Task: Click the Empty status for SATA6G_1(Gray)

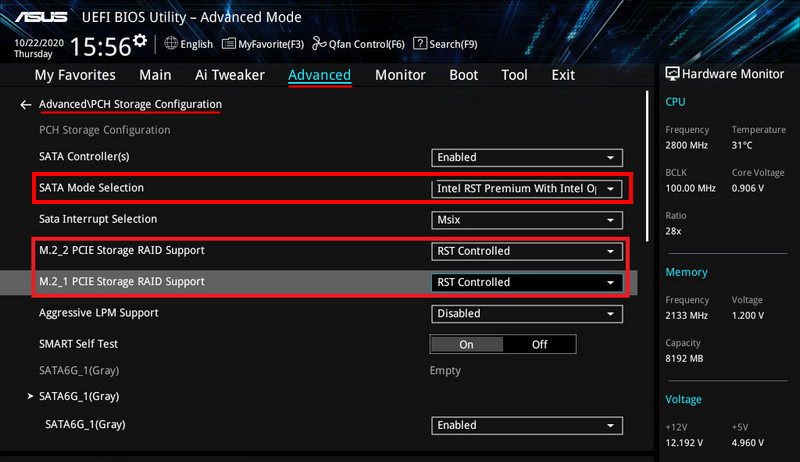Action: tap(445, 371)
